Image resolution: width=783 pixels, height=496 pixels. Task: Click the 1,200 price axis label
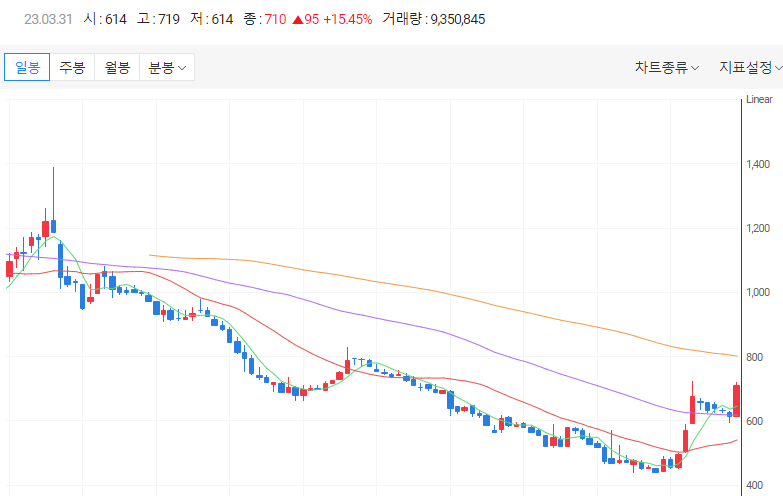point(758,228)
